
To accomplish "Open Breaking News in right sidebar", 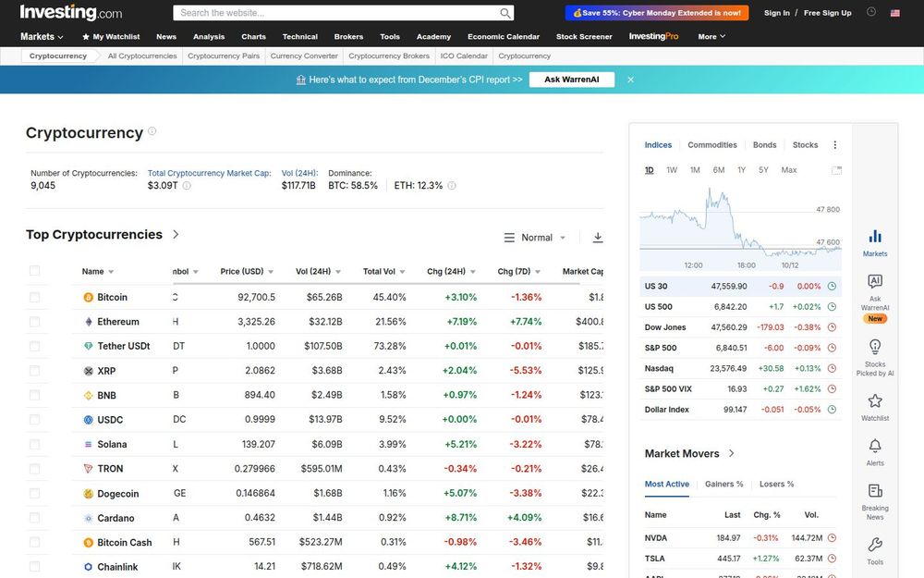I will pyautogui.click(x=875, y=502).
